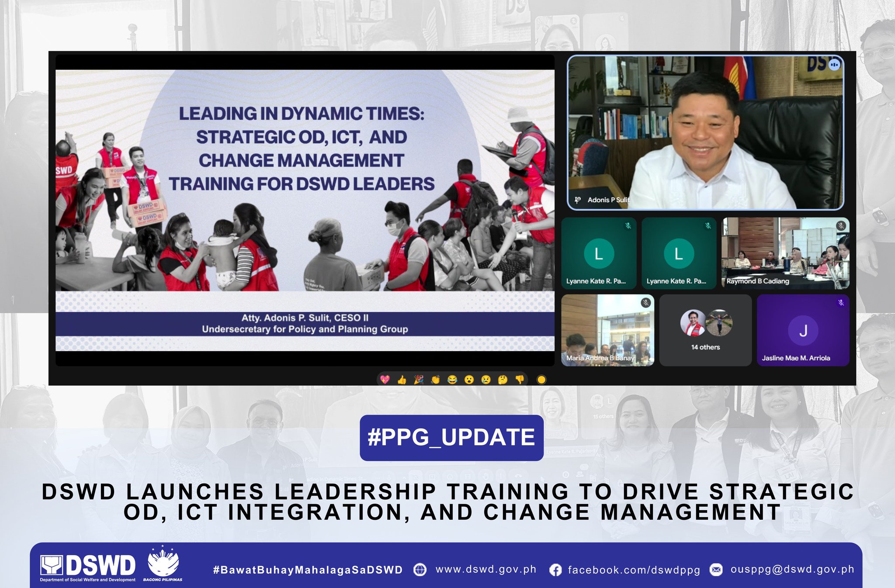Send the thinking face reaction
This screenshot has height=588, width=895.
coord(503,380)
